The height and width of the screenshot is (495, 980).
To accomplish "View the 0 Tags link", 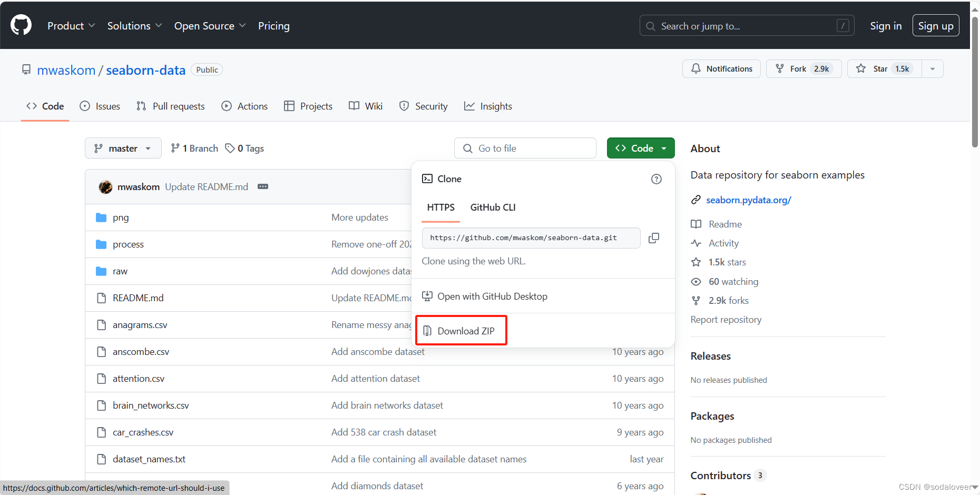I will [x=244, y=148].
